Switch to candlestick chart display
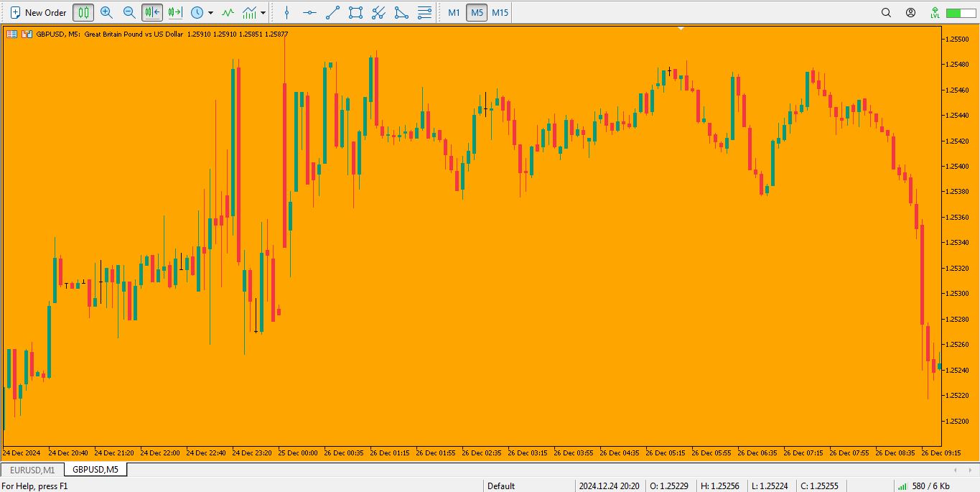 click(x=84, y=12)
